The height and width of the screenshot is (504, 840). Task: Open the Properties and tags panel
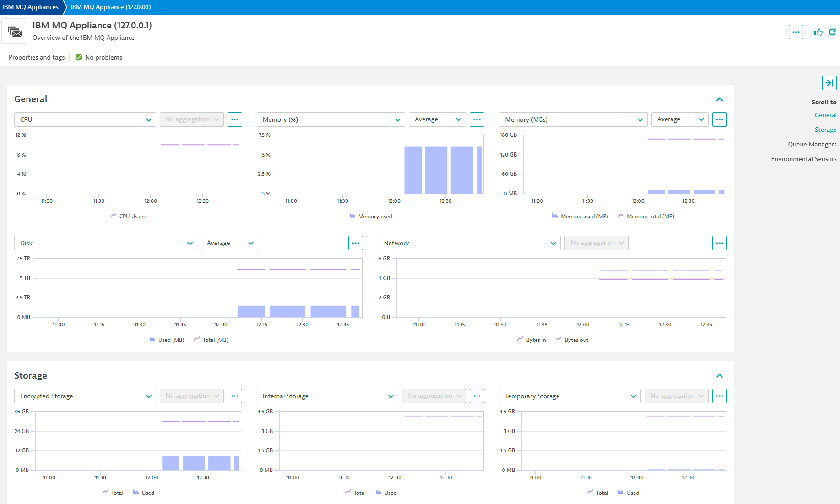(36, 57)
